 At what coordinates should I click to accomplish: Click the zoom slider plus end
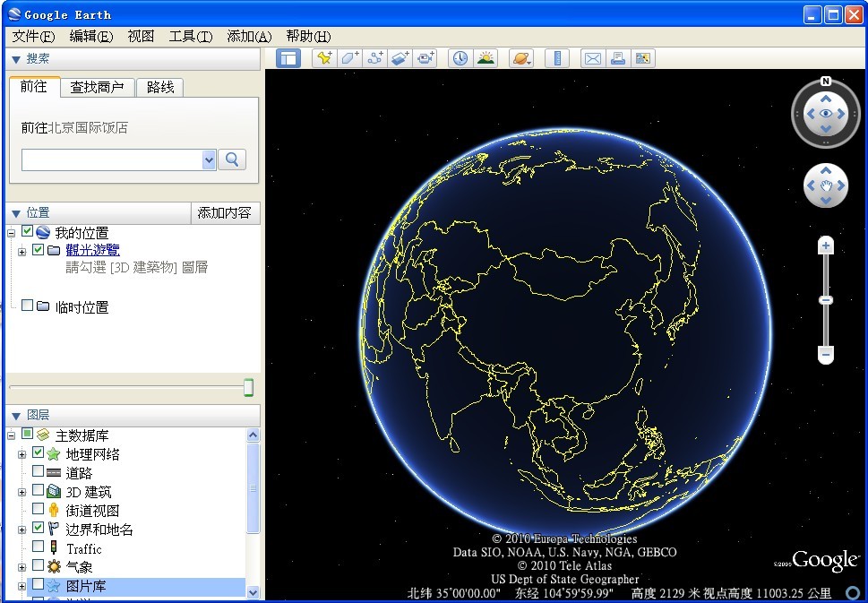coord(826,246)
